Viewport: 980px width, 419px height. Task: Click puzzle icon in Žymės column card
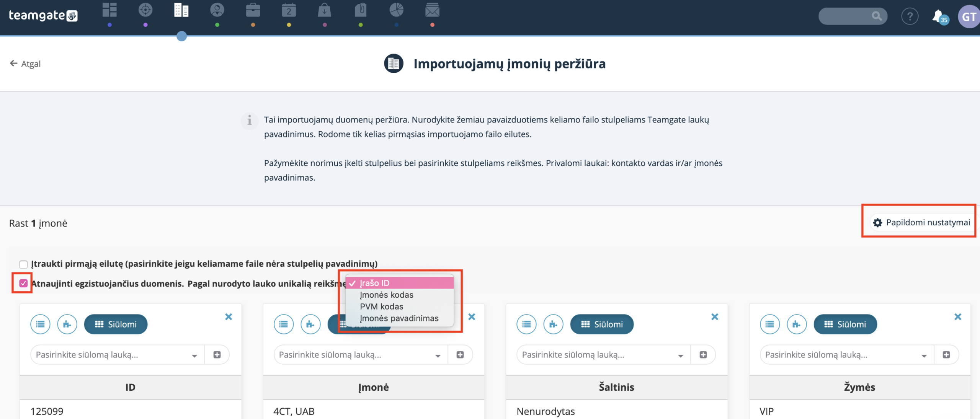[x=797, y=324]
